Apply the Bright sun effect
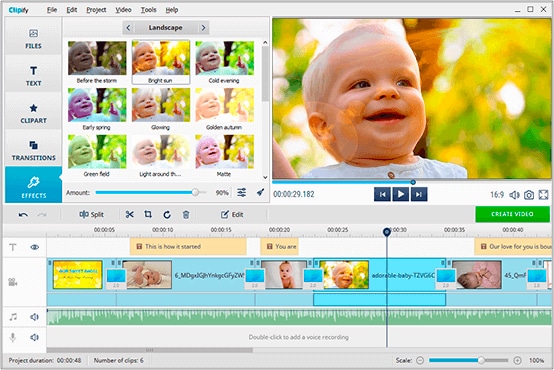The width and height of the screenshot is (554, 370). [x=160, y=62]
